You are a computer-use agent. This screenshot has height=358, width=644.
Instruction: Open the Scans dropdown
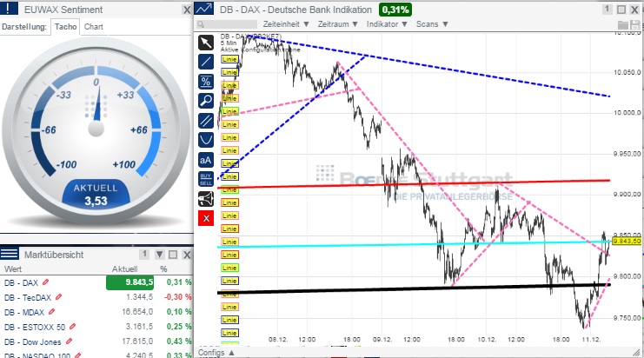tap(432, 24)
